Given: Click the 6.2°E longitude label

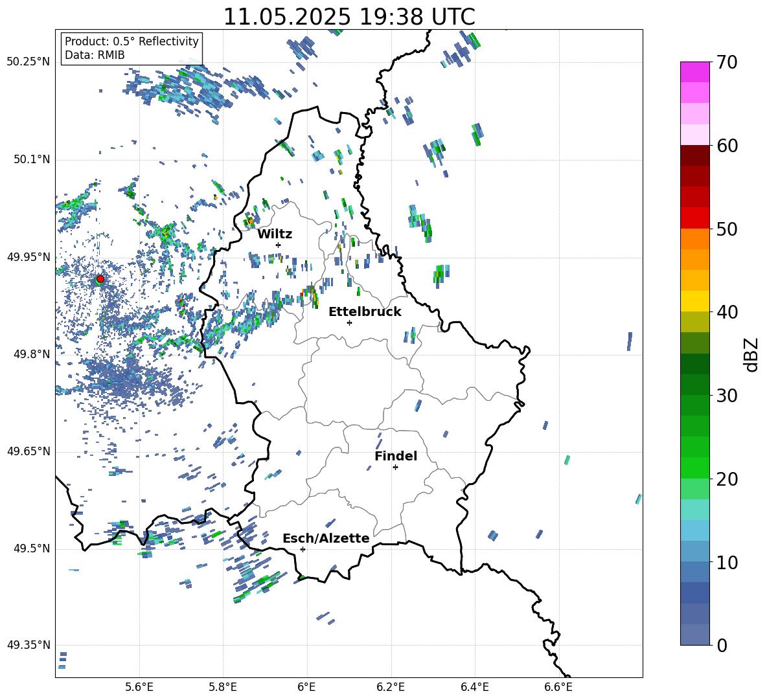Looking at the screenshot, I should coord(391,687).
